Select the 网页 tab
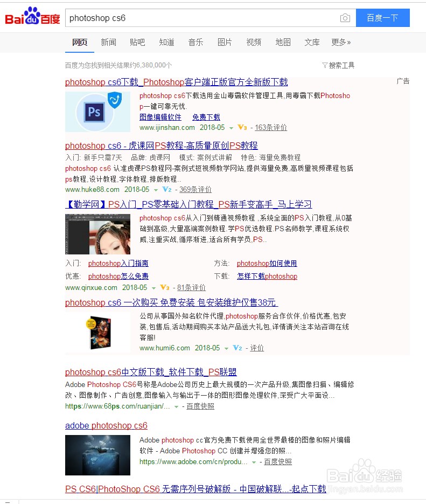 [x=80, y=43]
